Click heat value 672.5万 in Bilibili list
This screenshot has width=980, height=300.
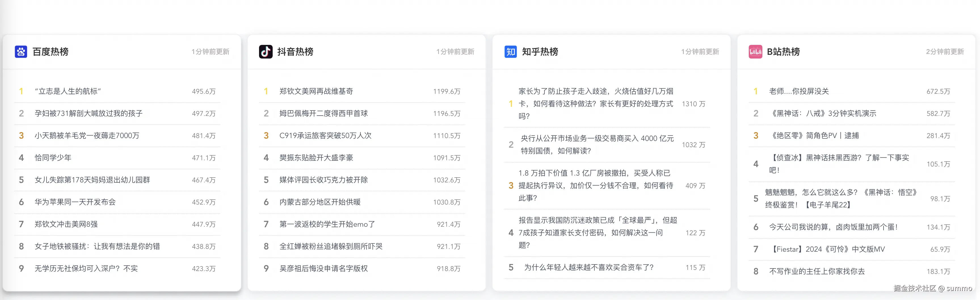(938, 91)
